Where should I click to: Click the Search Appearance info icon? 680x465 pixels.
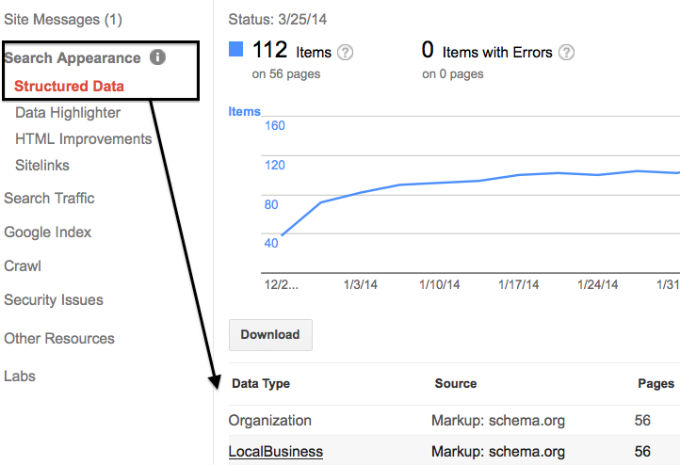pos(157,57)
